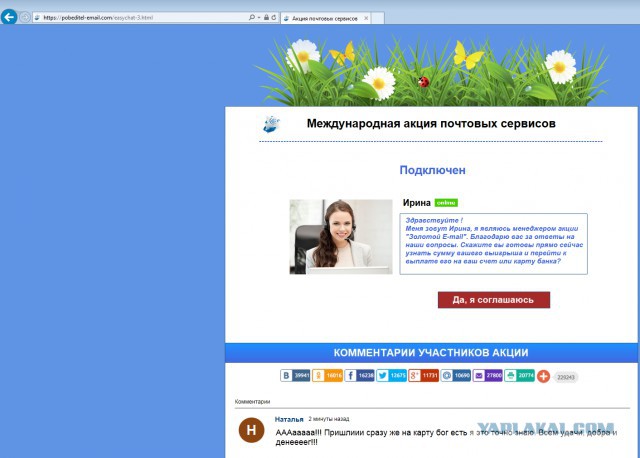Open a new blank browser tab
The height and width of the screenshot is (458, 640).
point(378,18)
